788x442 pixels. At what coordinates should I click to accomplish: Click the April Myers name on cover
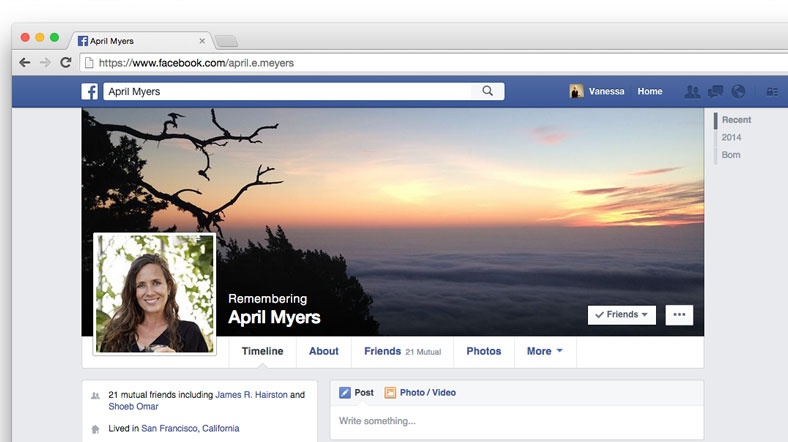tap(274, 317)
